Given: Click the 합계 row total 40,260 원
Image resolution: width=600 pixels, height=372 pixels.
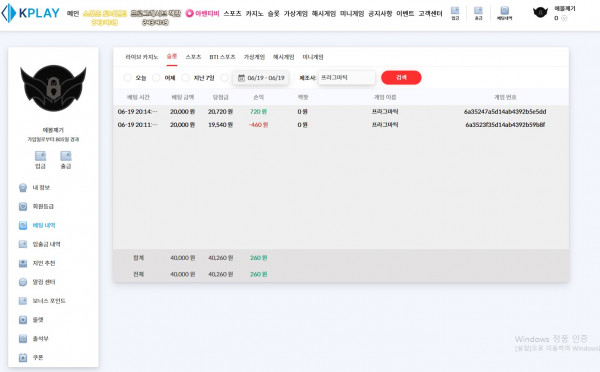Looking at the screenshot, I should point(220,258).
